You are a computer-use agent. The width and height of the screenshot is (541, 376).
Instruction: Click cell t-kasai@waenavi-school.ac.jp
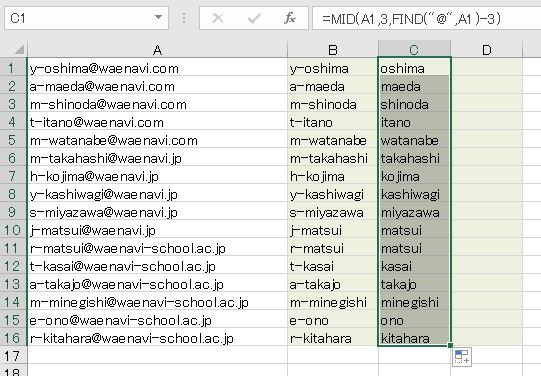point(157,266)
